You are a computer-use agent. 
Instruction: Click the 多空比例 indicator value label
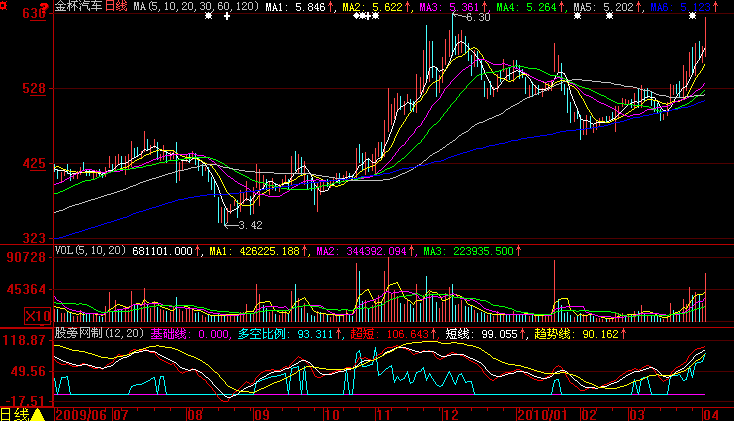point(264,333)
